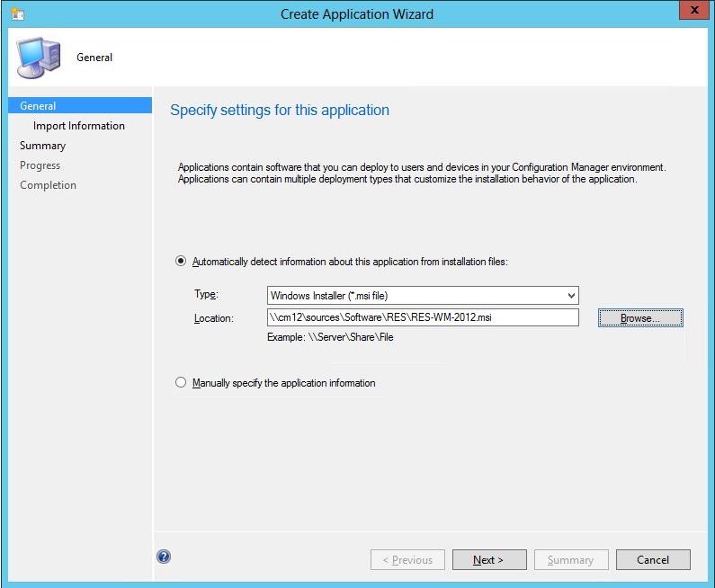Select Progress step in left pane

[x=40, y=165]
